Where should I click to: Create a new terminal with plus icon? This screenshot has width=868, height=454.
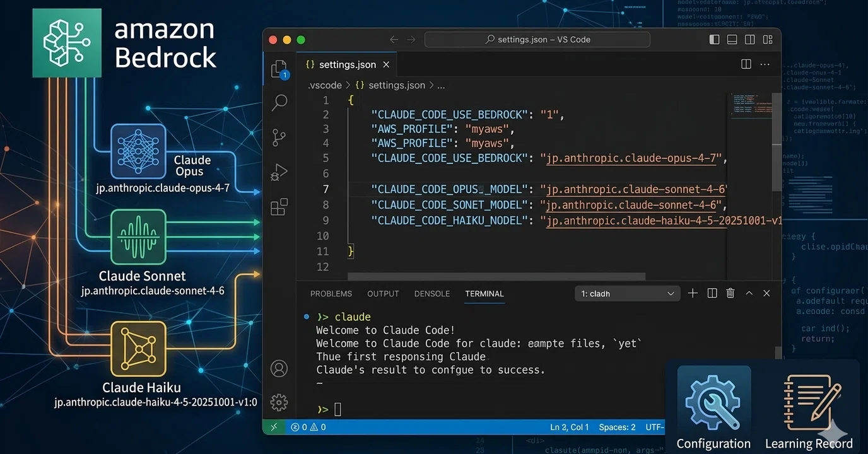click(x=693, y=293)
